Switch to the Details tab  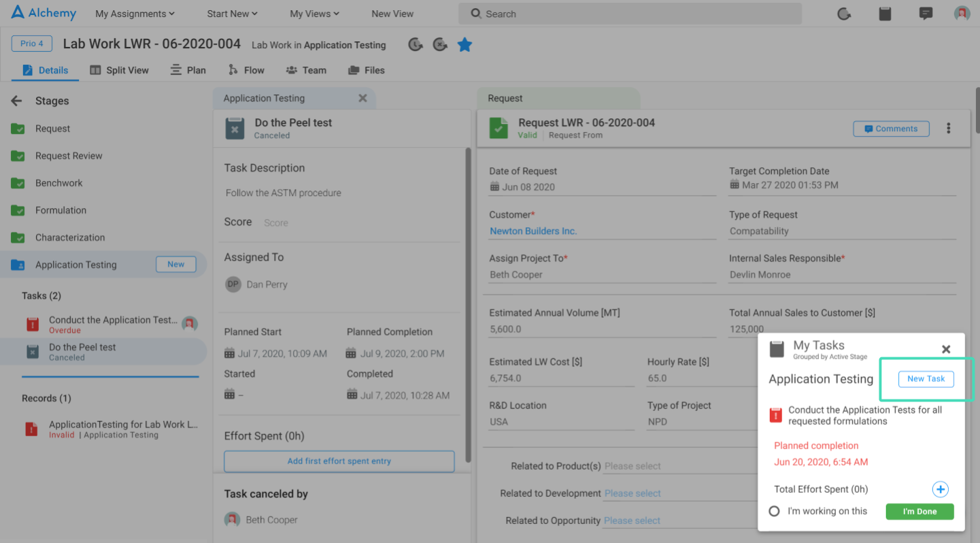pyautogui.click(x=46, y=70)
